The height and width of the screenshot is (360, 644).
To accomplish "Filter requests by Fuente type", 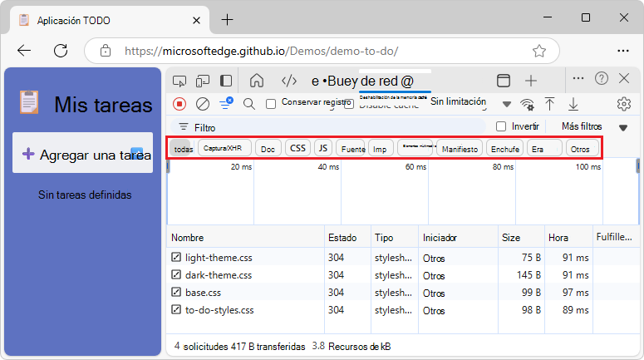I will pyautogui.click(x=352, y=149).
